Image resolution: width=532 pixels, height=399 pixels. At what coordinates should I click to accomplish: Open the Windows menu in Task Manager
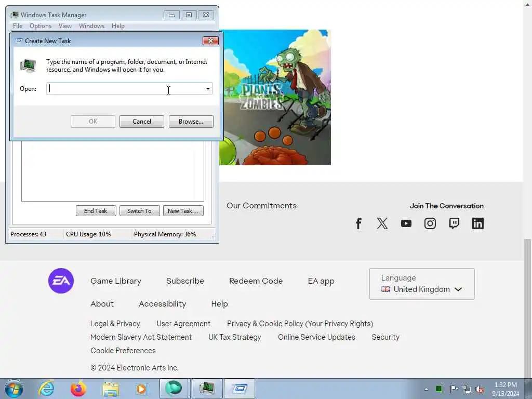(91, 26)
